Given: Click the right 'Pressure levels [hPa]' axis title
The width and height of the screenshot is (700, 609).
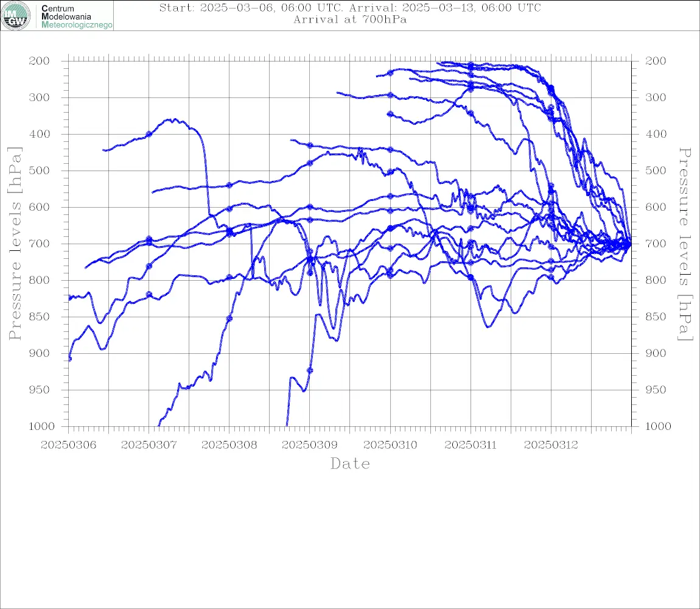Looking at the screenshot, I should 685,244.
